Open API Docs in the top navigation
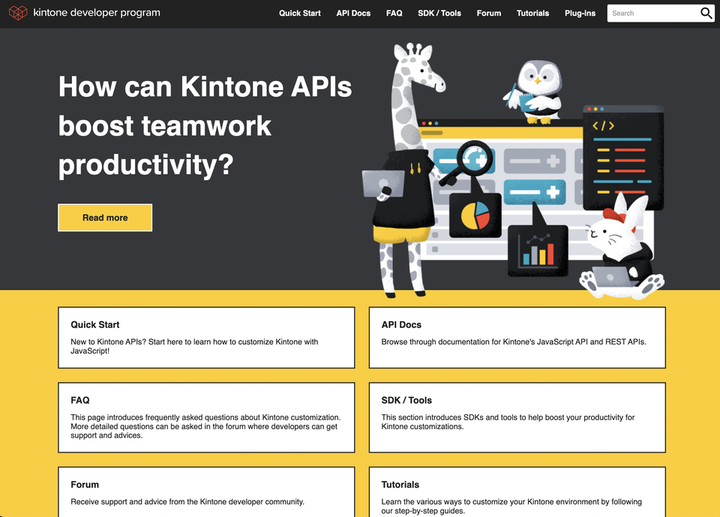720x517 pixels. point(353,13)
